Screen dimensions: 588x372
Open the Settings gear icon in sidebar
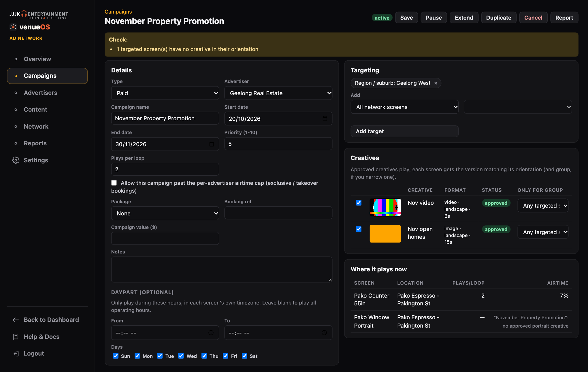click(x=16, y=160)
